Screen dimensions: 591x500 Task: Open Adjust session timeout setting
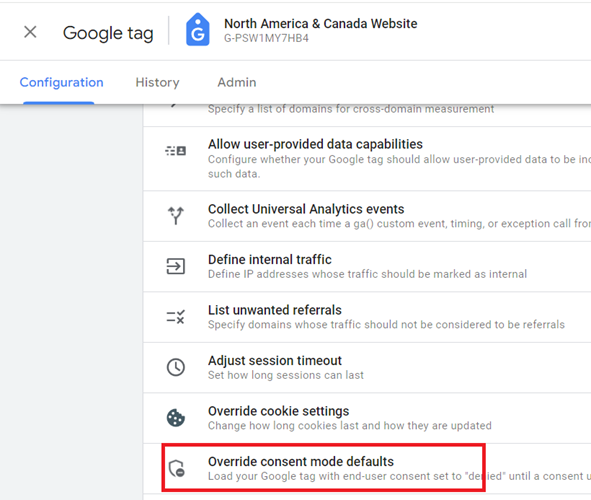click(367, 367)
